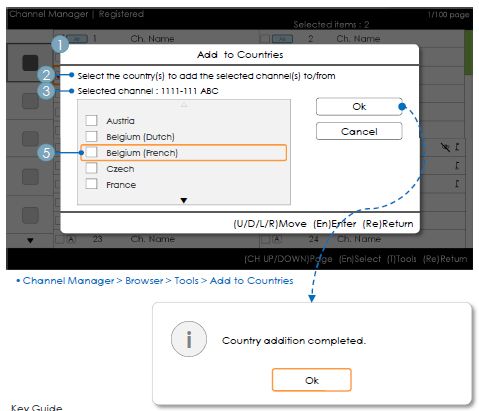Click the info icon in completion dialog
Viewport: 479px width, 411px height.
189,339
